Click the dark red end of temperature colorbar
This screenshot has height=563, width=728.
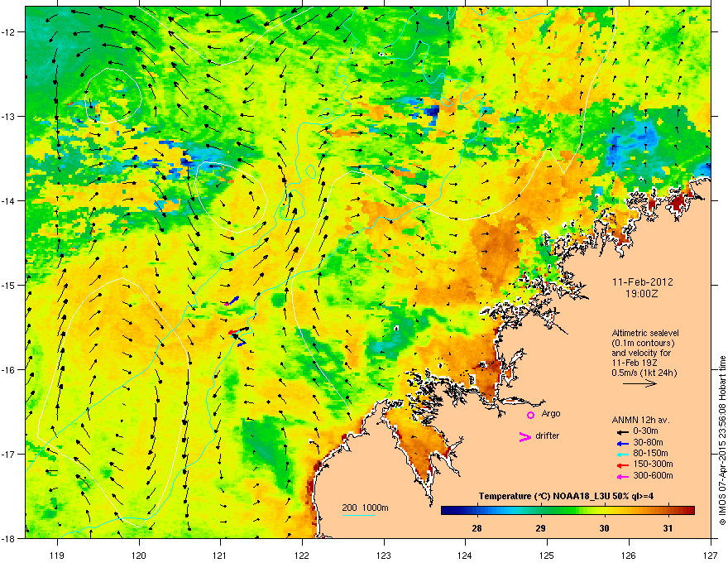[689, 510]
